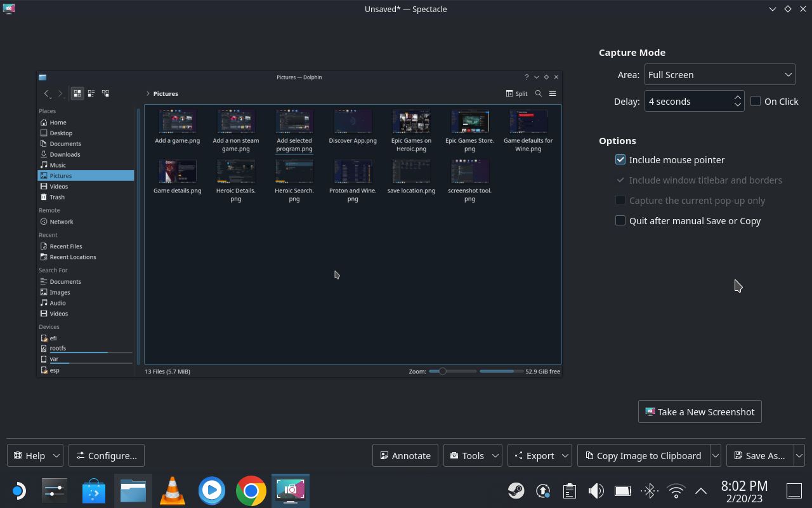Open the Trash in Dolphin's sidebar
812x508 pixels.
(x=56, y=197)
